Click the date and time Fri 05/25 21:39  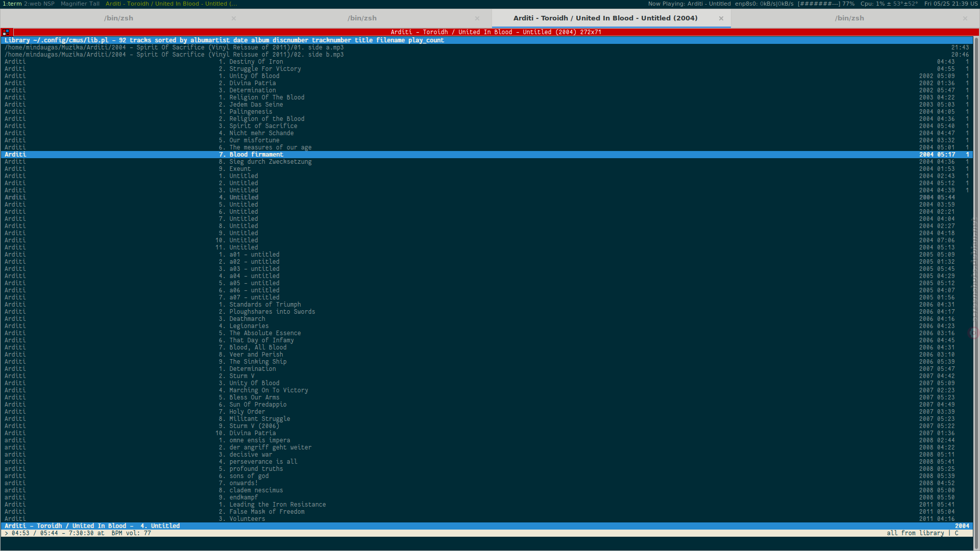(x=950, y=4)
